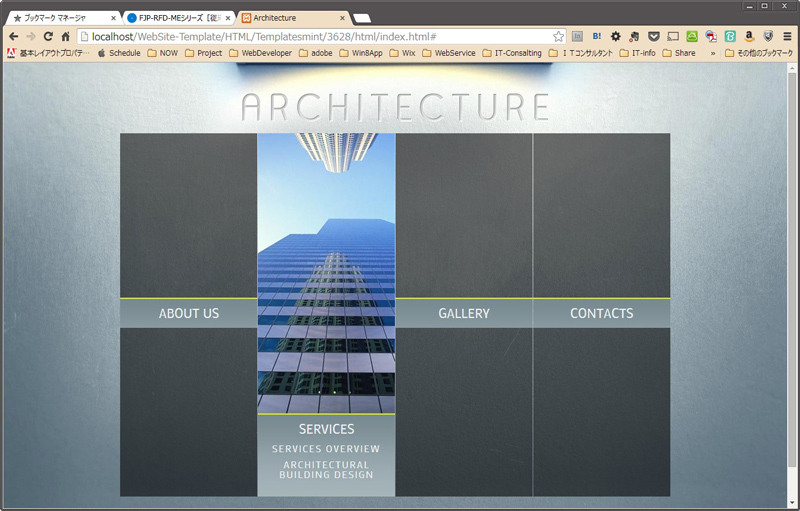This screenshot has width=800, height=511.
Task: Open the その他のブックマーク folder
Action: (x=759, y=53)
